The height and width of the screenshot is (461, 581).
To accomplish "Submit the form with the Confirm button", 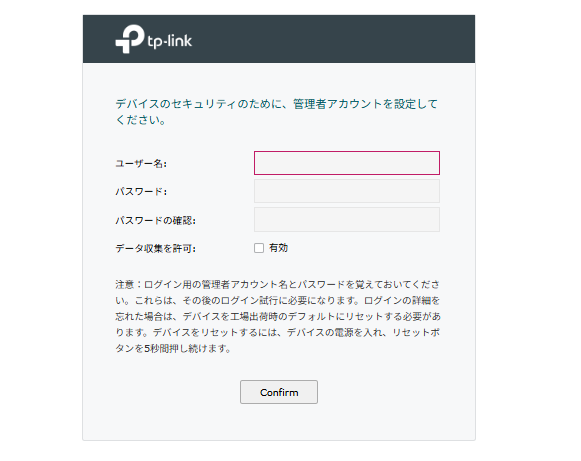I will coord(279,392).
